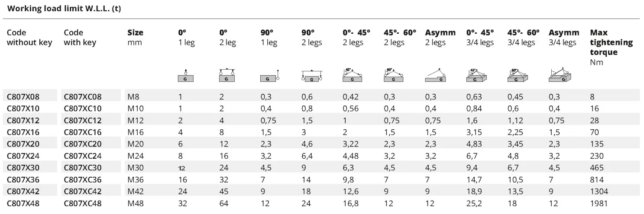Screen dimensions: 644x214
Task: Select code C807X08 in first column
Action: tap(26, 96)
